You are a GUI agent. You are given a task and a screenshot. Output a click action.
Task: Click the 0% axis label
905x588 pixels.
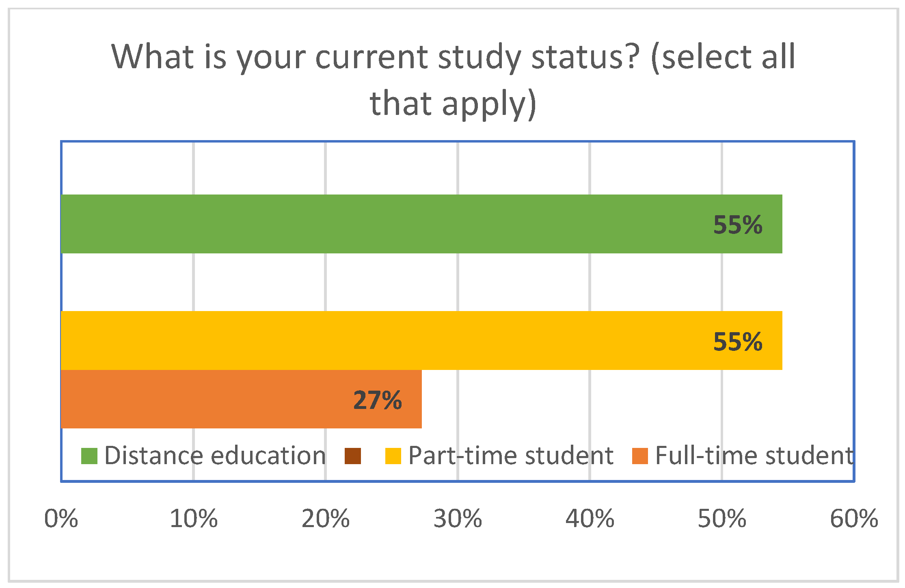(61, 519)
